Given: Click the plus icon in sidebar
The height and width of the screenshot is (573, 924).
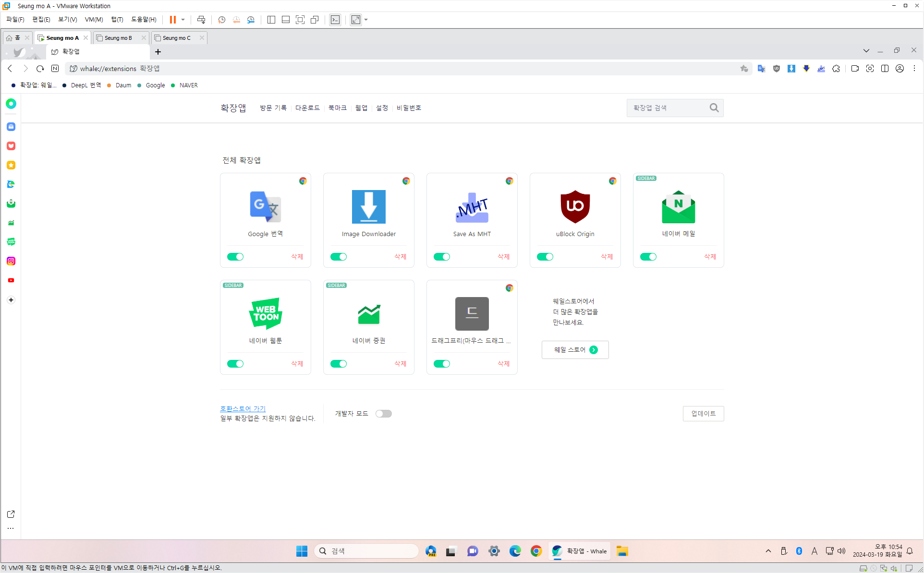Looking at the screenshot, I should (x=11, y=300).
